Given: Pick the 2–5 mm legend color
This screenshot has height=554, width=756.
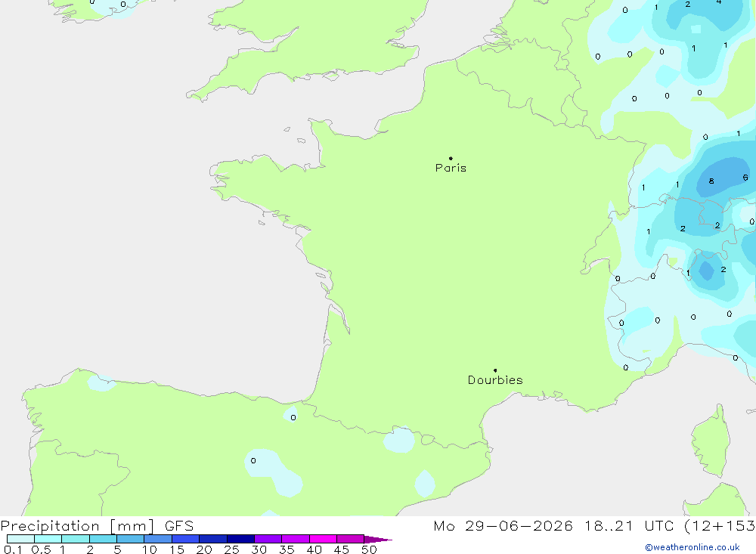Looking at the screenshot, I should click(103, 539).
